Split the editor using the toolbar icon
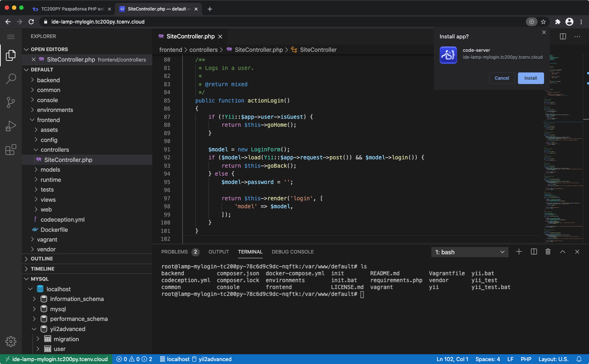Viewport: 589px width, 364px height. point(562,36)
